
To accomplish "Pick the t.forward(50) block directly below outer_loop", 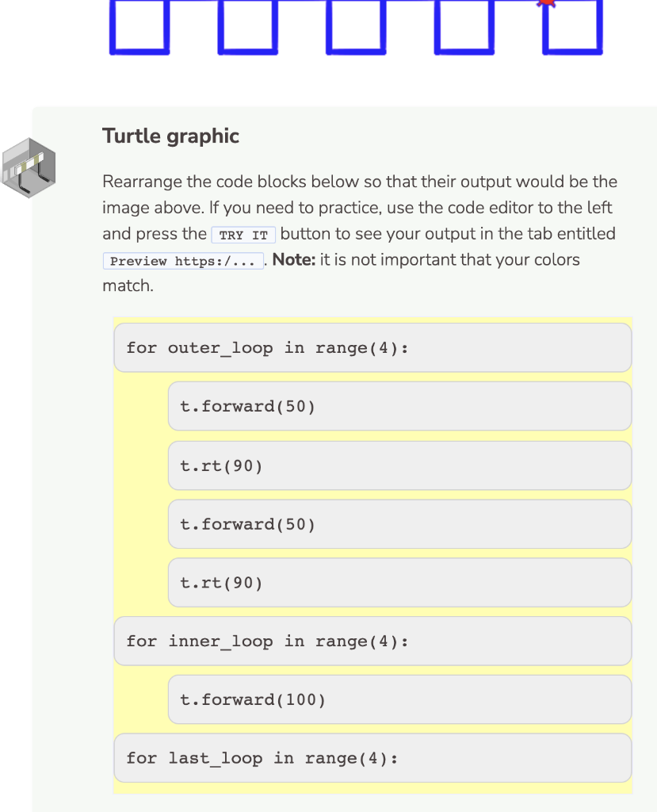I will pos(399,406).
